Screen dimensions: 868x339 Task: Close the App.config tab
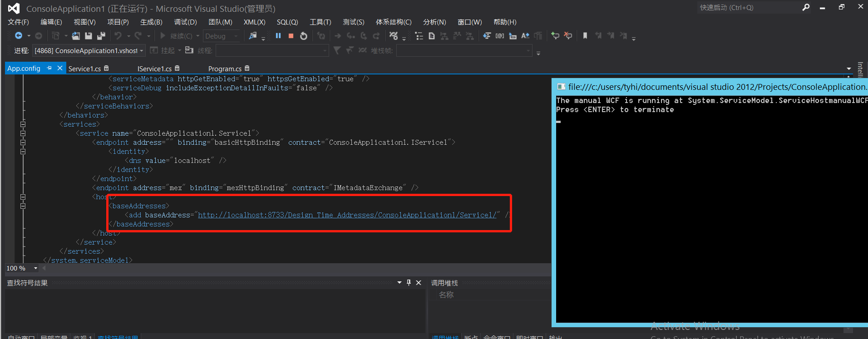click(x=59, y=68)
